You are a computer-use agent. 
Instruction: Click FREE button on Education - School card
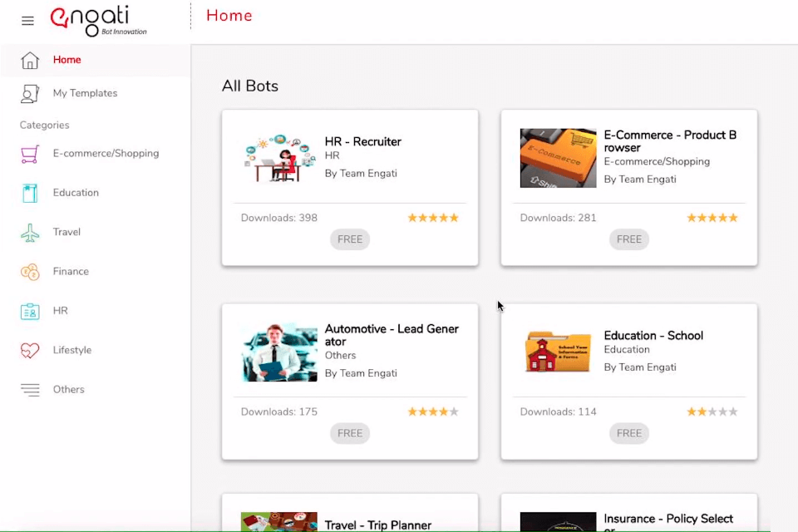tap(629, 433)
